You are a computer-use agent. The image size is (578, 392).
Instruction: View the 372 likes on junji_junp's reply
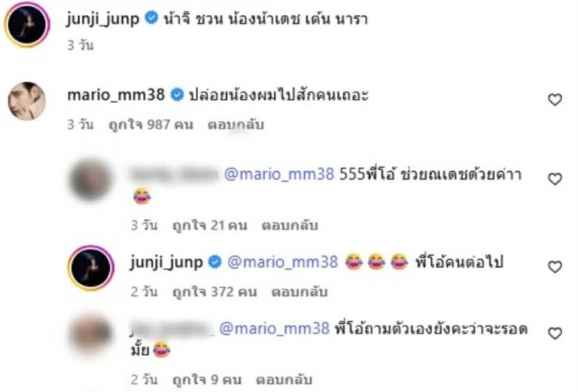(x=215, y=292)
